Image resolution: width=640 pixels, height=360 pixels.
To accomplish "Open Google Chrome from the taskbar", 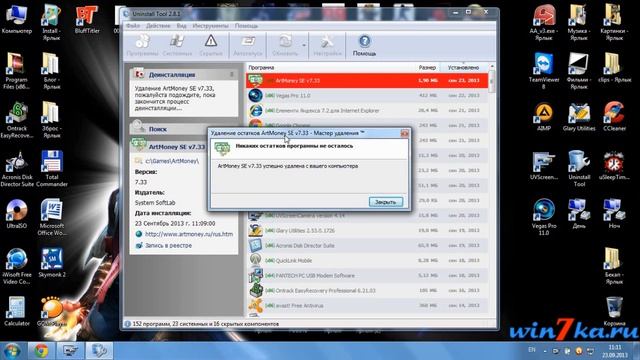I will coord(40,351).
